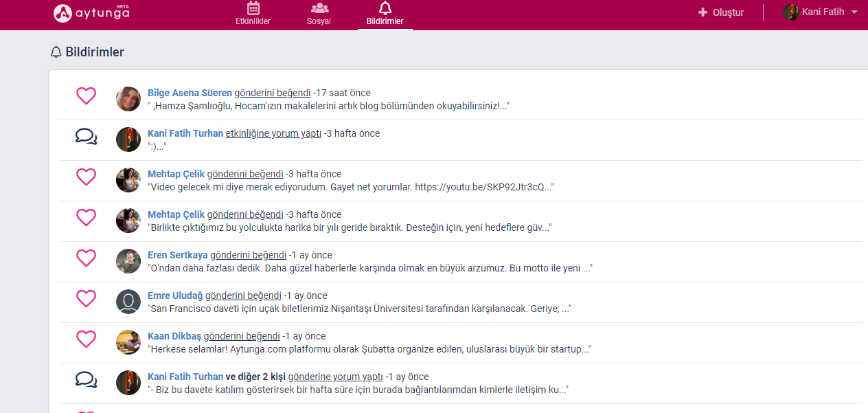Click the Aytunga logo

92,12
